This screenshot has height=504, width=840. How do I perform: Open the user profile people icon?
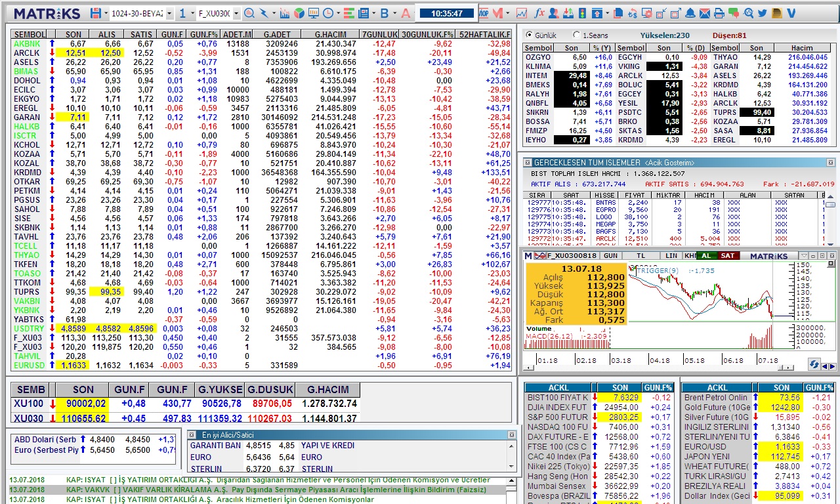(x=554, y=13)
